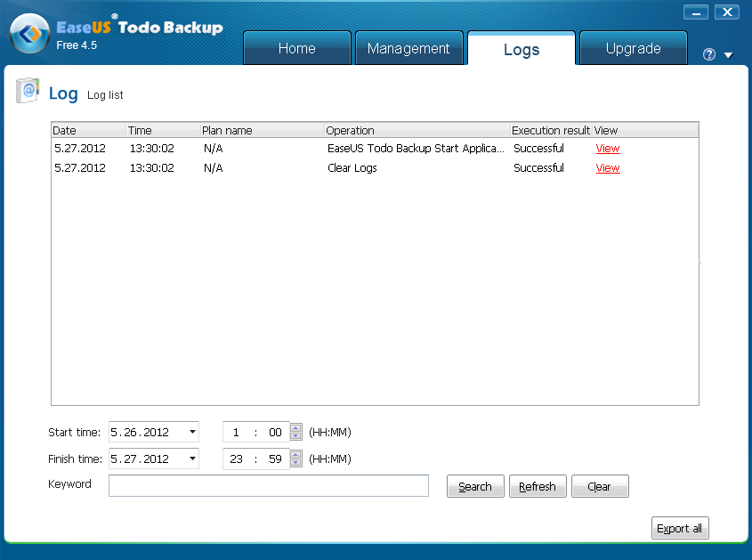View details of Clear Logs entry
The height and width of the screenshot is (560, 752).
pos(608,168)
